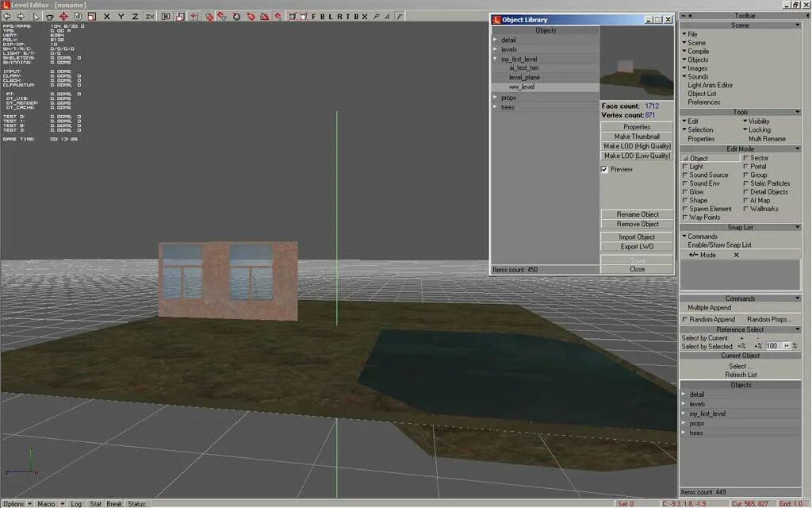Screen dimensions: 812x508
Task: Select the crosshair move tool
Action: click(63, 16)
